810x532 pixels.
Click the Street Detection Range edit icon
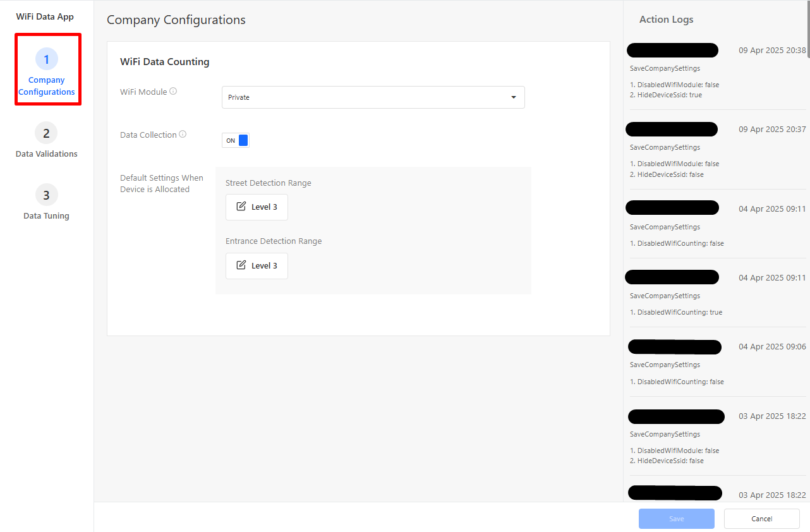[x=241, y=207]
